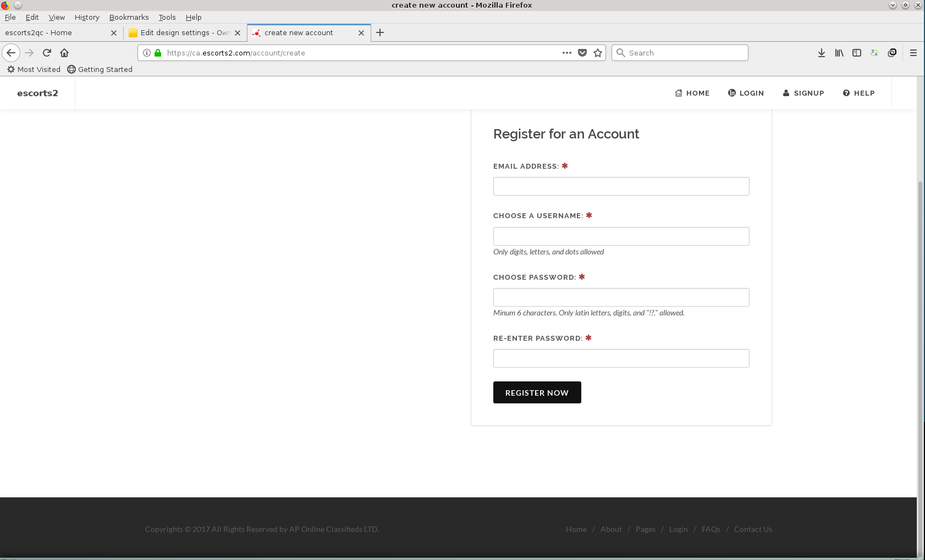The image size is (925, 560).
Task: Open the File menu
Action: (10, 17)
